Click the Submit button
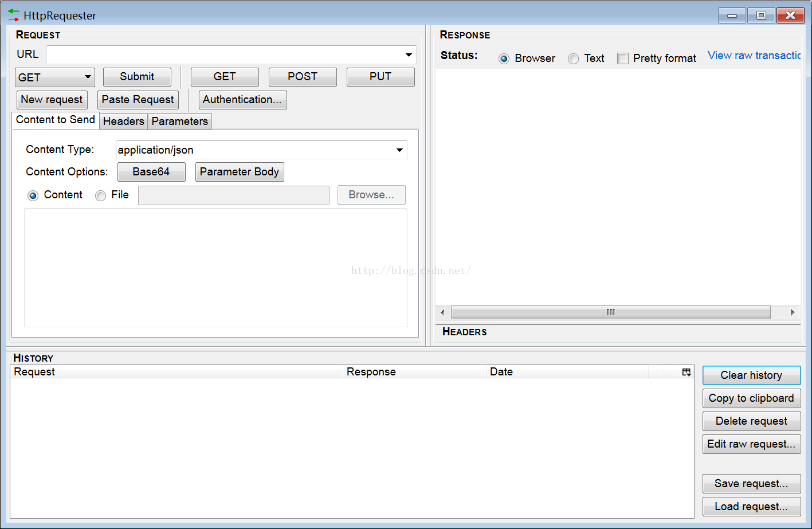This screenshot has width=812, height=529. point(137,77)
